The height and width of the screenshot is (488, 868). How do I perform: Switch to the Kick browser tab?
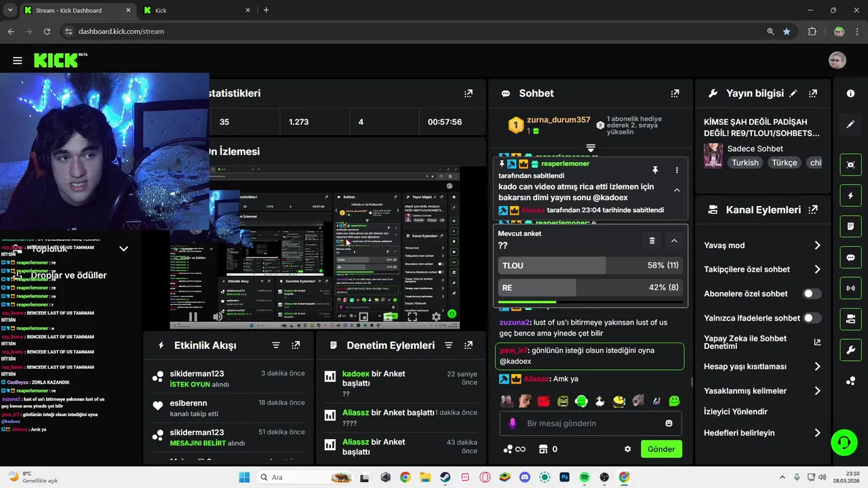click(x=197, y=10)
